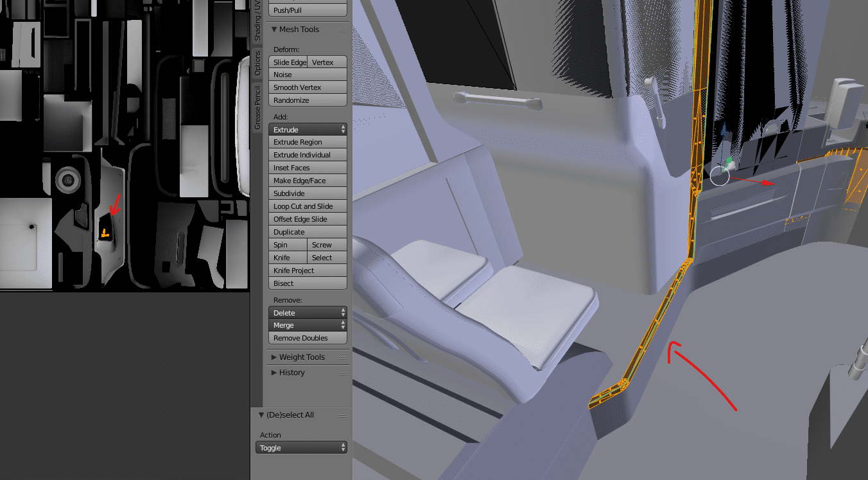This screenshot has width=868, height=480.
Task: Click the Weight Tools panel grip handle
Action: click(342, 357)
